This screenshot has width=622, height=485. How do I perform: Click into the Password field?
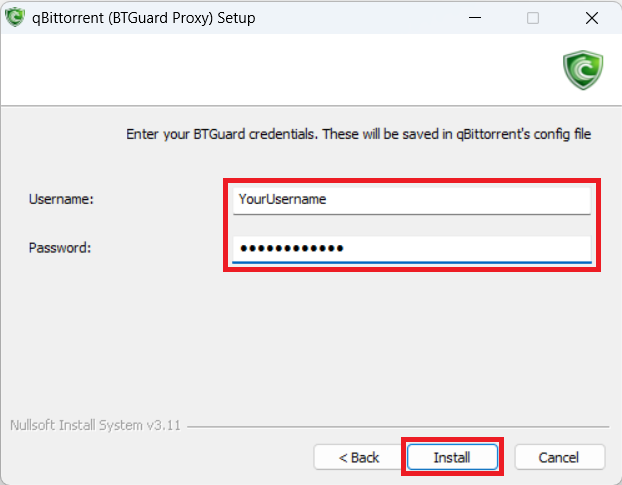tap(410, 247)
